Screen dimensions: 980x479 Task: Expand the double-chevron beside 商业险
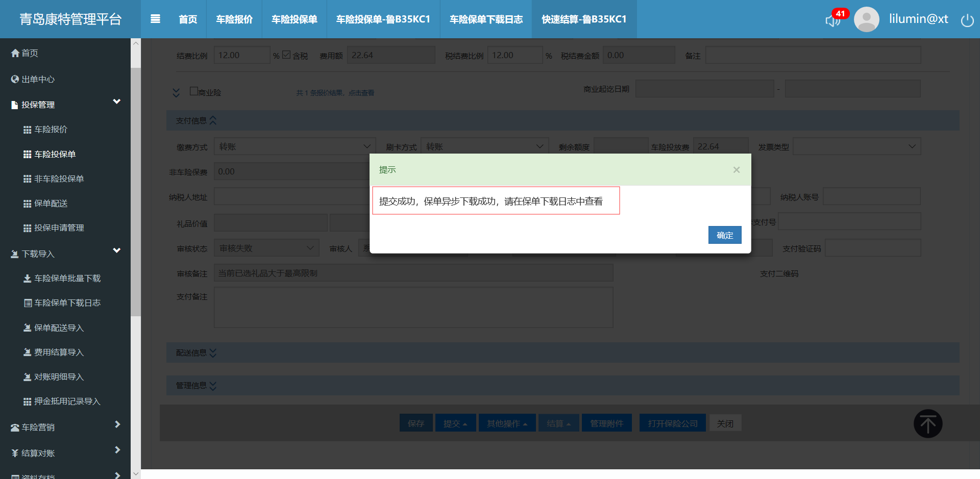point(176,92)
